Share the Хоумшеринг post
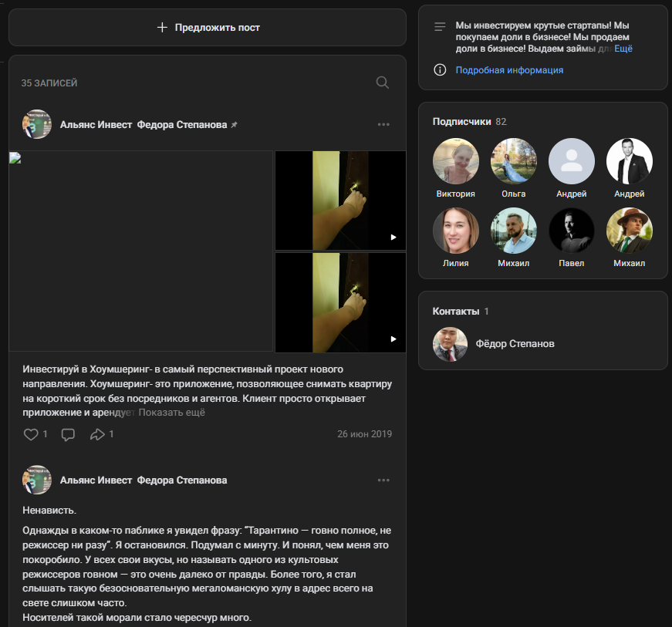The height and width of the screenshot is (627, 672). 98,434
